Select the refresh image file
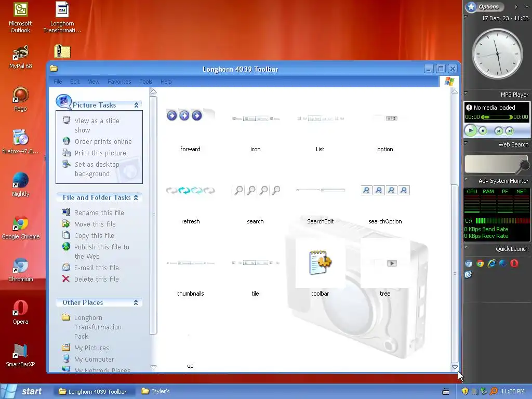The width and height of the screenshot is (532, 399). click(190, 190)
